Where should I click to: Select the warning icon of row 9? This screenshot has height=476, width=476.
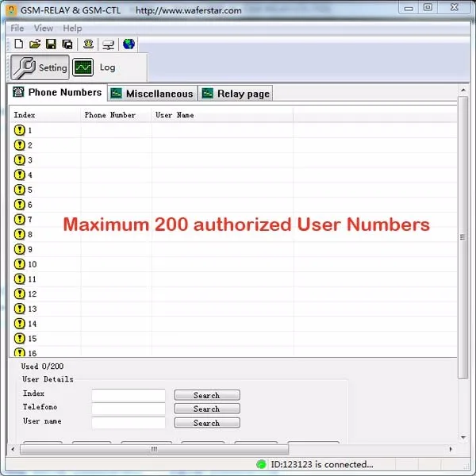[19, 249]
